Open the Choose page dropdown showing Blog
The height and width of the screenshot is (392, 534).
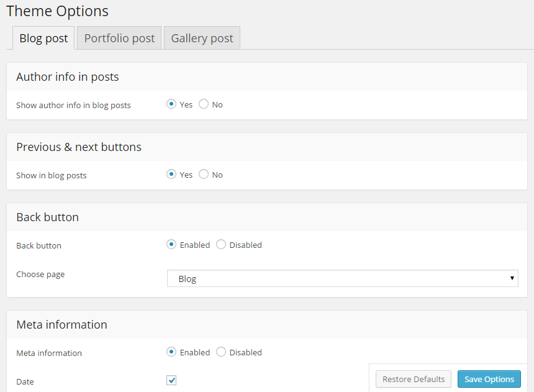click(335, 278)
